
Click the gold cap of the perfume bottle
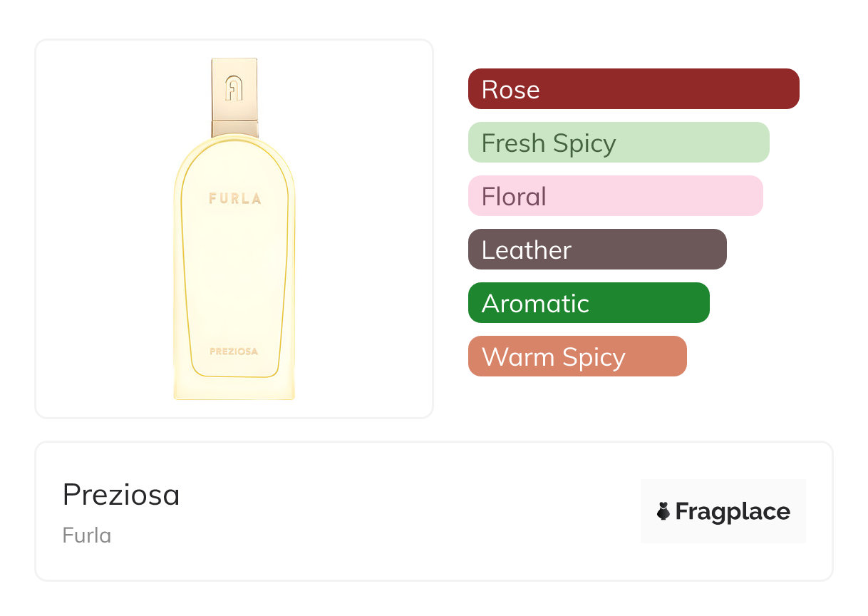234,89
